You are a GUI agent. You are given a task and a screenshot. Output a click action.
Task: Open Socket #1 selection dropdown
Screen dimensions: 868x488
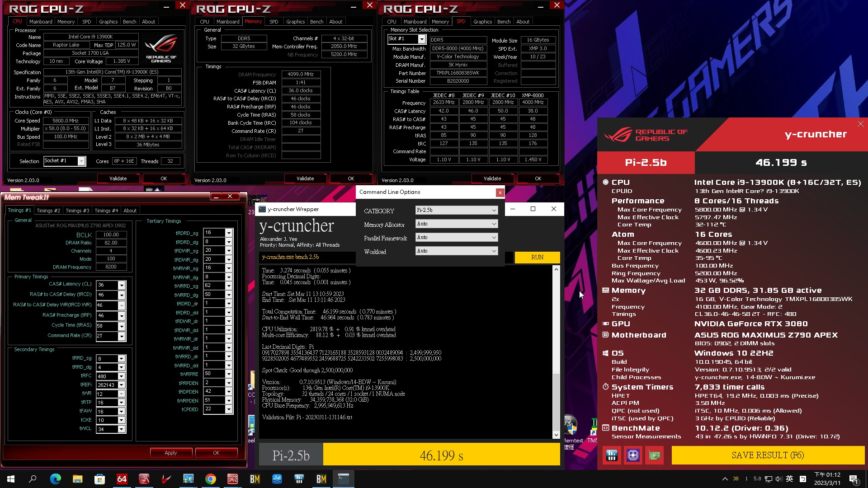64,161
